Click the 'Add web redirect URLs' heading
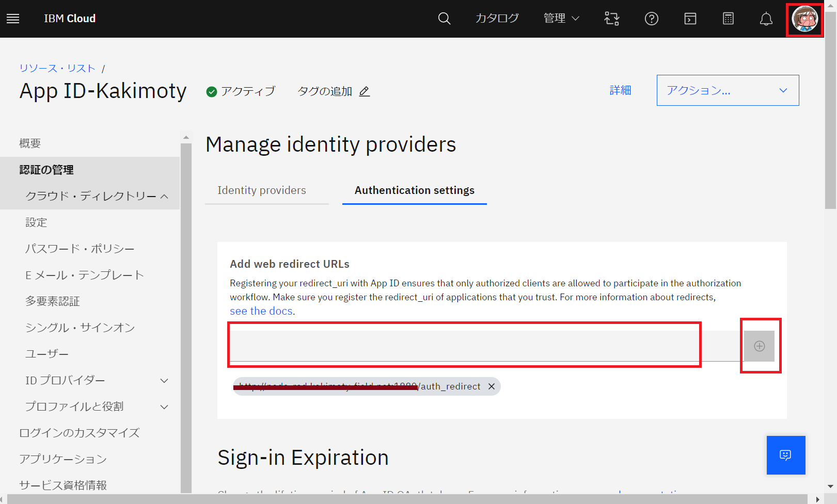 pyautogui.click(x=290, y=264)
